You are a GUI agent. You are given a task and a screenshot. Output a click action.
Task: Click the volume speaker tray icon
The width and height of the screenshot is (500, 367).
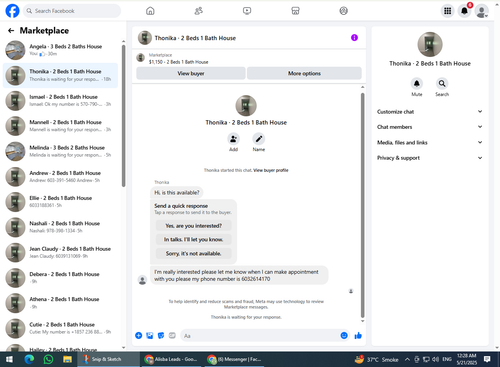[x=435, y=359]
